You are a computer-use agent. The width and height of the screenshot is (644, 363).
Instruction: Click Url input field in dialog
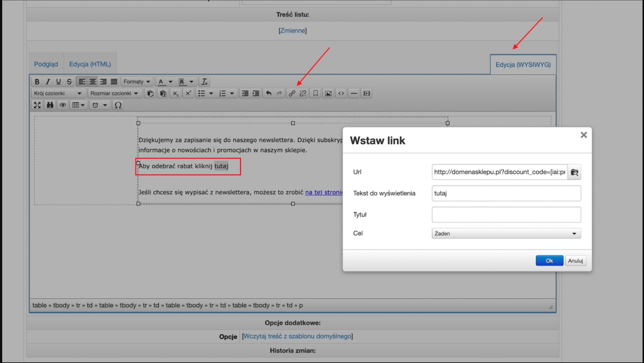[x=500, y=172]
